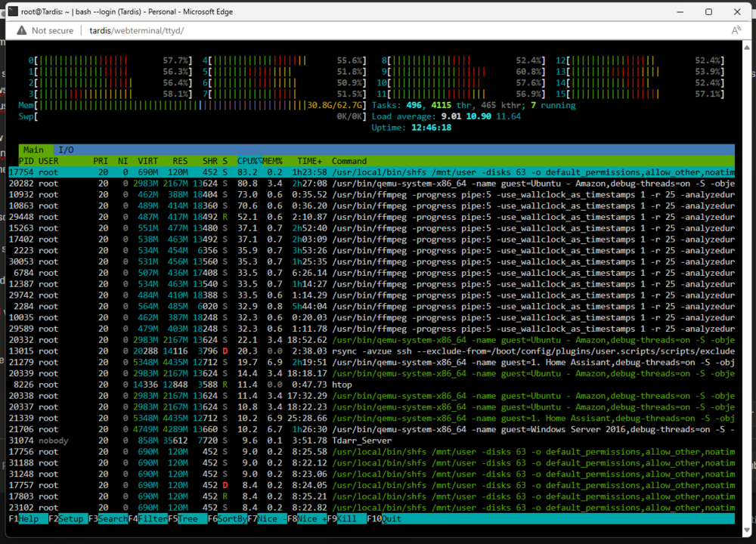756x544 pixels.
Task: Open F6 SortBy menu
Action: [x=227, y=519]
